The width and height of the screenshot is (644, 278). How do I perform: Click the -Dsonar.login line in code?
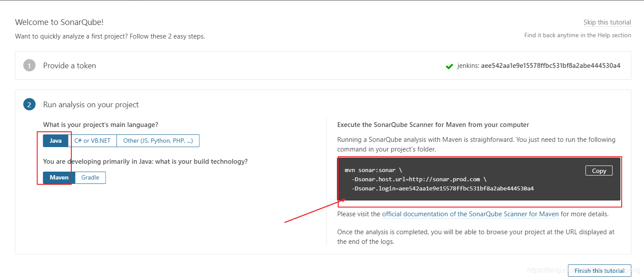click(442, 189)
